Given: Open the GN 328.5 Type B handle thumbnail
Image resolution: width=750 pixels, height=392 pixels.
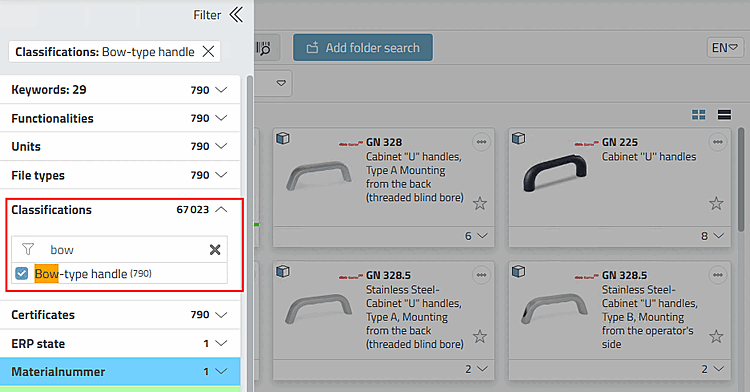Looking at the screenshot, I should [x=554, y=309].
